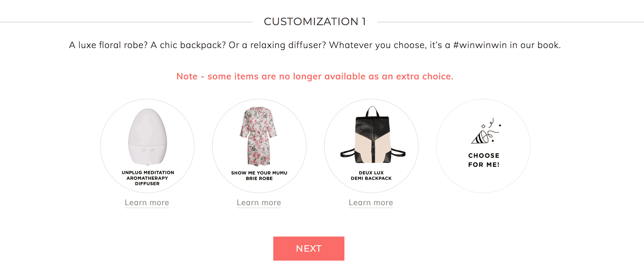Click the "Or a relaxing diffuser?" phrase
Image resolution: width=644 pixels, height=269 pixels.
(x=277, y=45)
